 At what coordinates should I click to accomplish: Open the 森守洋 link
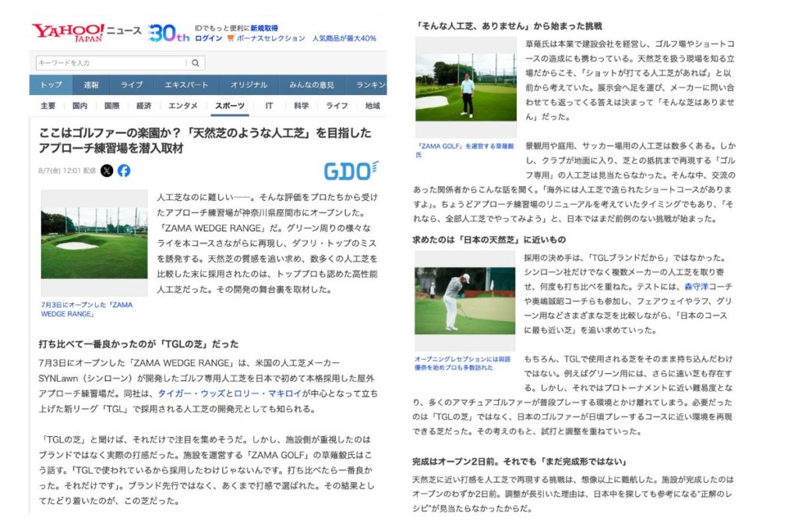click(696, 287)
